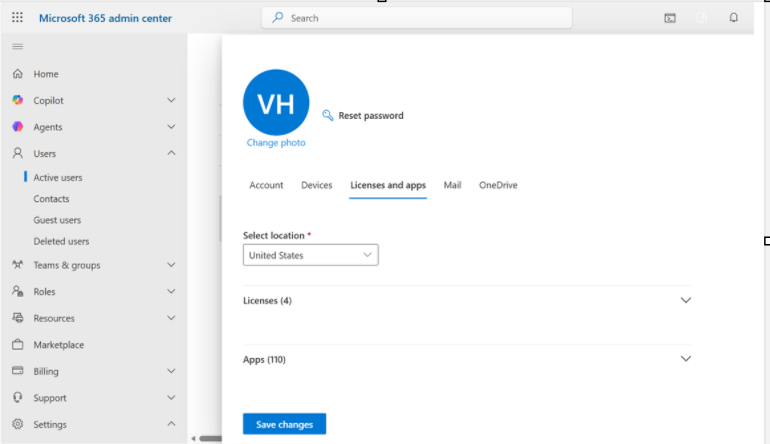Click the Save changes button
The image size is (770, 444).
point(284,424)
